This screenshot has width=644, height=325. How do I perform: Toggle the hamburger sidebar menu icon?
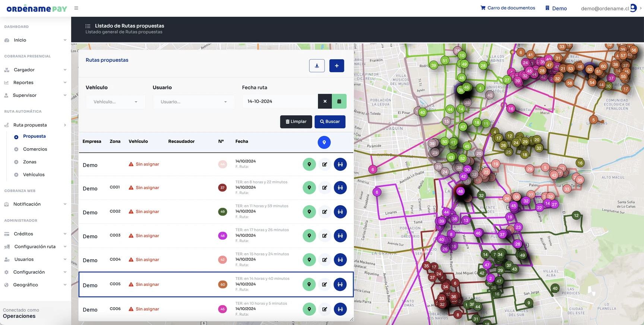(x=76, y=8)
